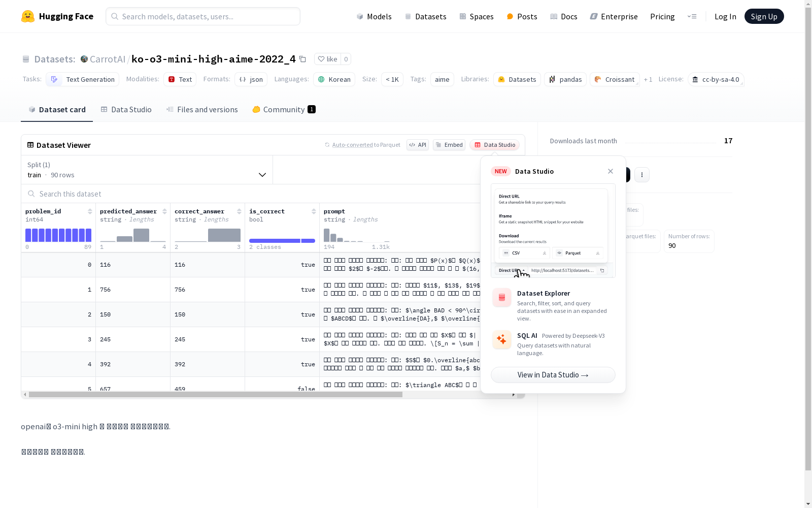Click the Text Generation task tag

(83, 79)
